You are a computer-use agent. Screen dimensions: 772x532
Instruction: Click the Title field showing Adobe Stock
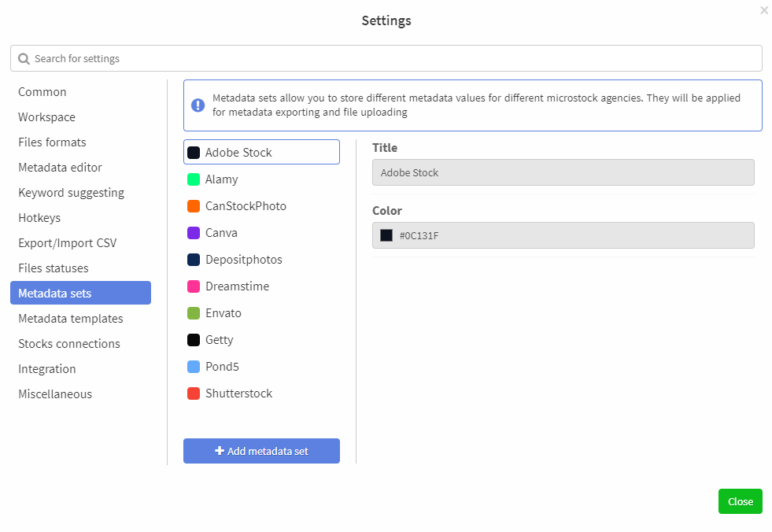pyautogui.click(x=563, y=172)
